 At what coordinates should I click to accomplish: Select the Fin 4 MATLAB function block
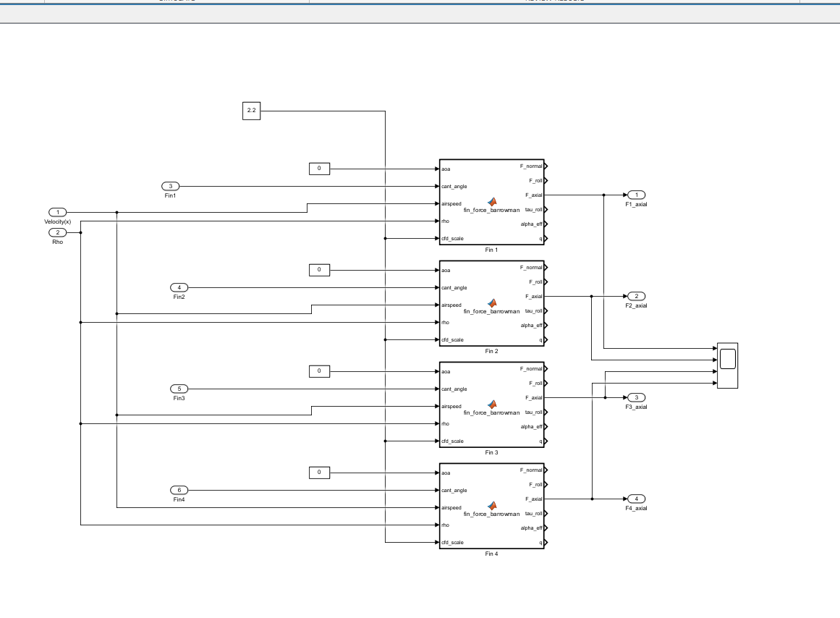[x=492, y=506]
